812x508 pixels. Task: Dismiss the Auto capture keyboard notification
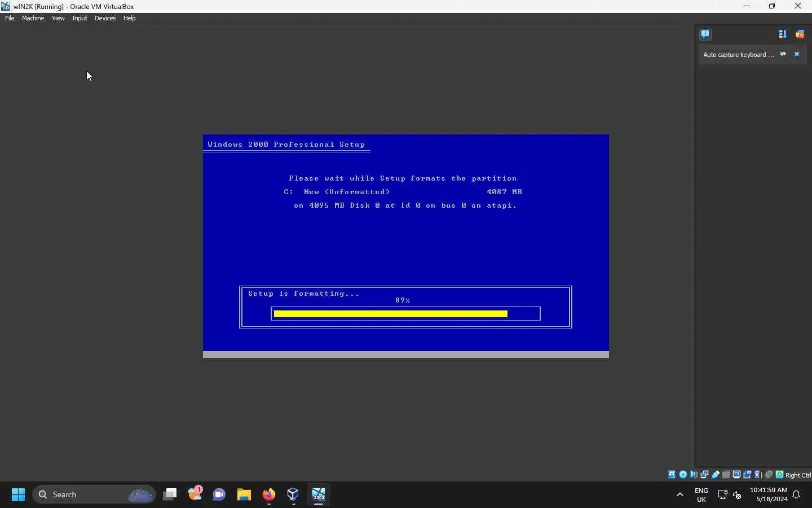pyautogui.click(x=797, y=54)
